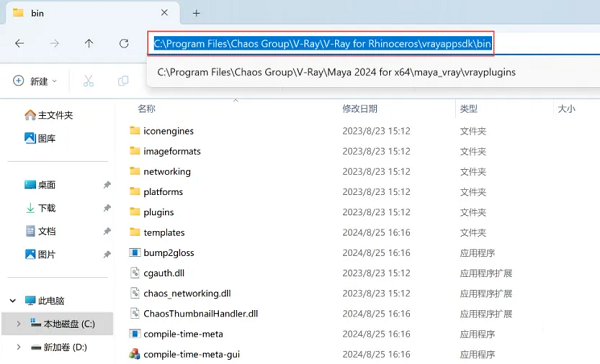The height and width of the screenshot is (364, 600).
Task: Close the bin tab
Action: point(164,13)
